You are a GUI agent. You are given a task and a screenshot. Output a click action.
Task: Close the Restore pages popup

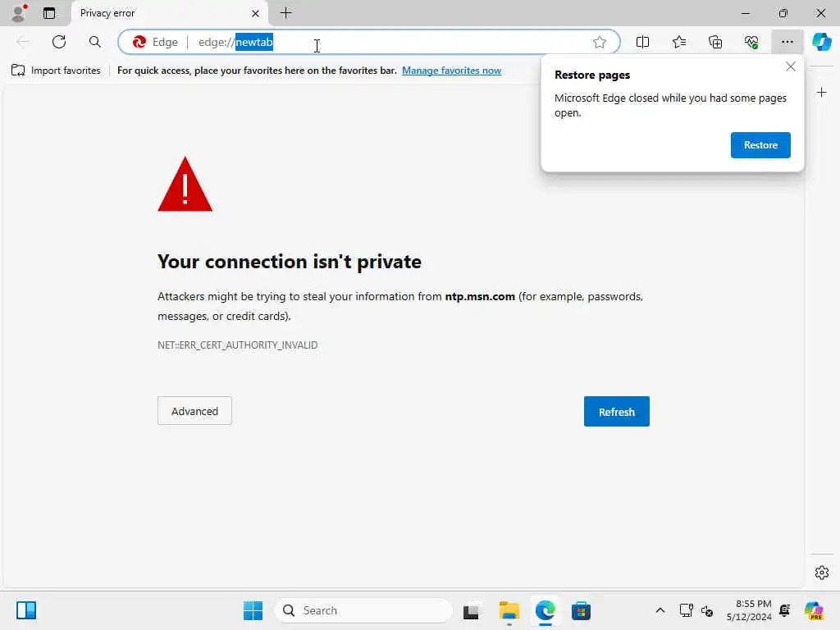coord(790,66)
